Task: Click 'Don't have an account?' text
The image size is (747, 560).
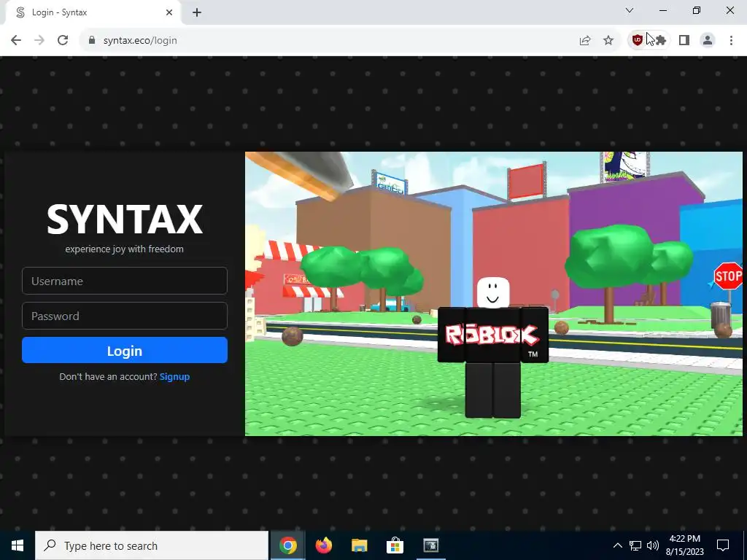Action: [x=108, y=377]
